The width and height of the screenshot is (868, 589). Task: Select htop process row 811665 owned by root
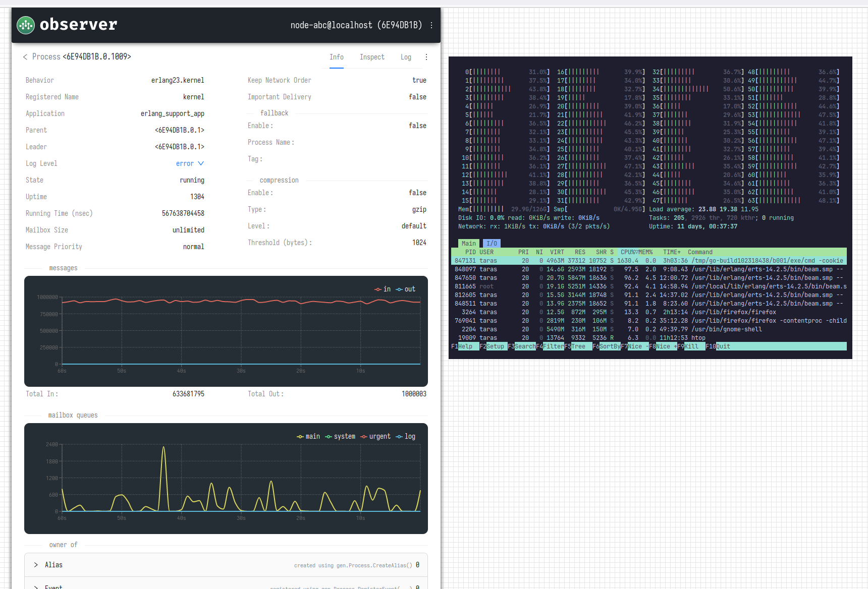[x=649, y=286]
